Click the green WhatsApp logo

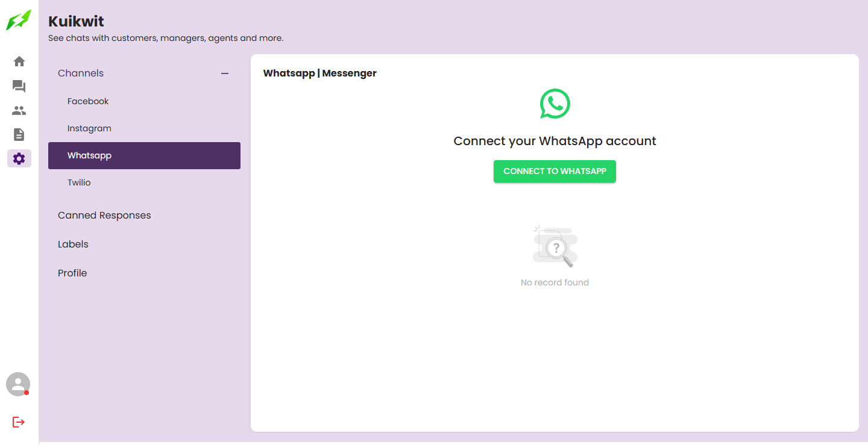point(555,104)
